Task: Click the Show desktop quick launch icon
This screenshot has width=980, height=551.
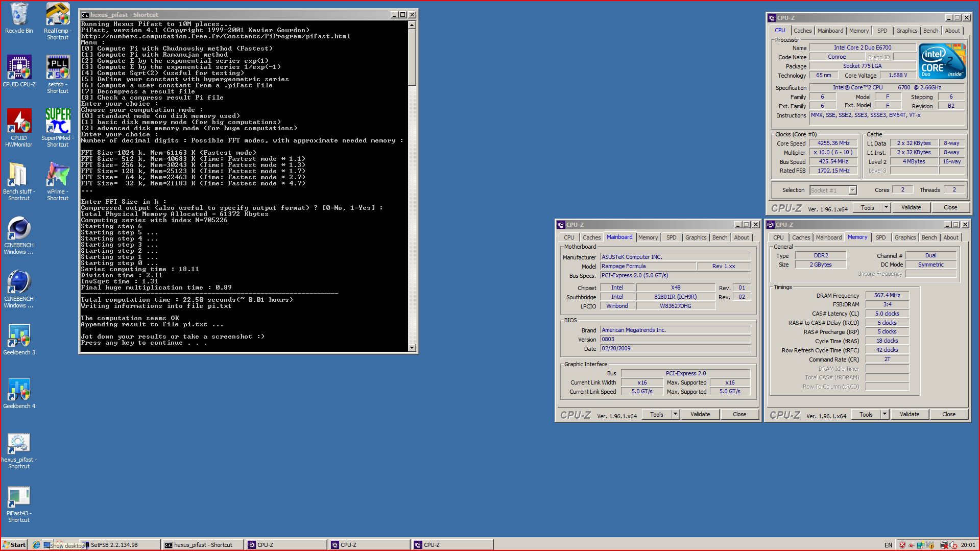Action: (x=47, y=545)
